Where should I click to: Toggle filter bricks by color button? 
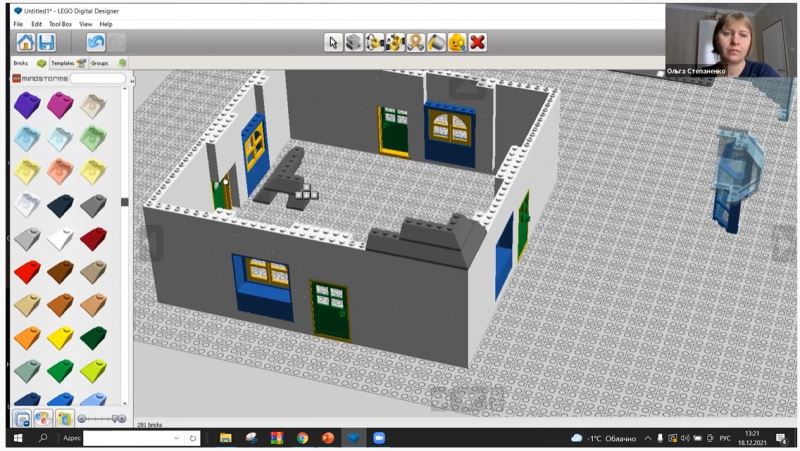point(43,418)
